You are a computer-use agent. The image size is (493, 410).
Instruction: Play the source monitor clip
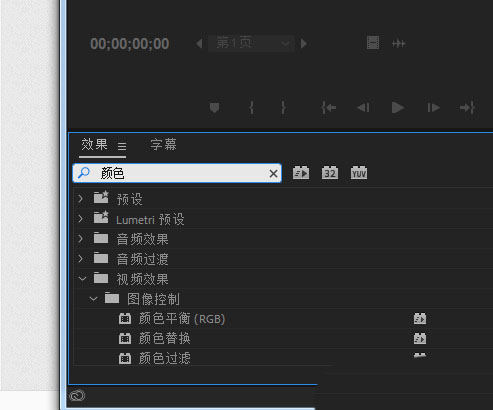[398, 108]
